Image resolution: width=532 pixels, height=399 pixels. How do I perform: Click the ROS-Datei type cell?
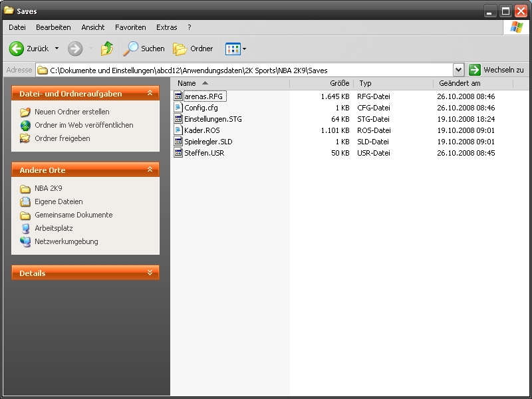(x=374, y=130)
